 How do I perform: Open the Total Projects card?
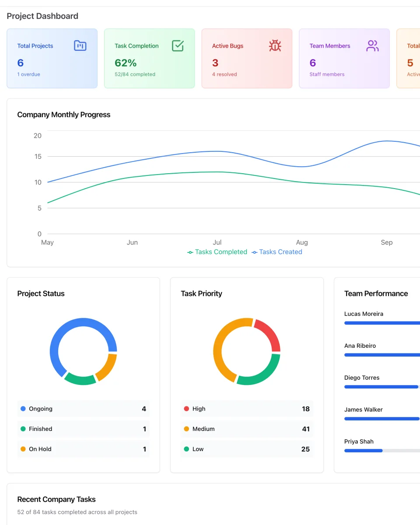(x=52, y=59)
